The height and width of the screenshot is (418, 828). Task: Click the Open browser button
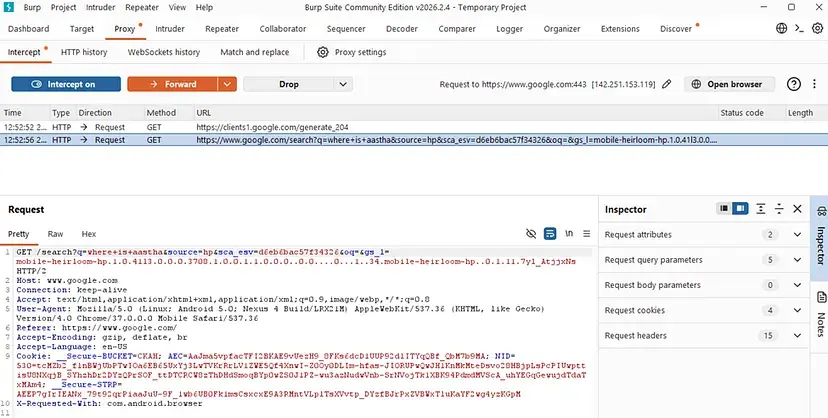tap(729, 84)
